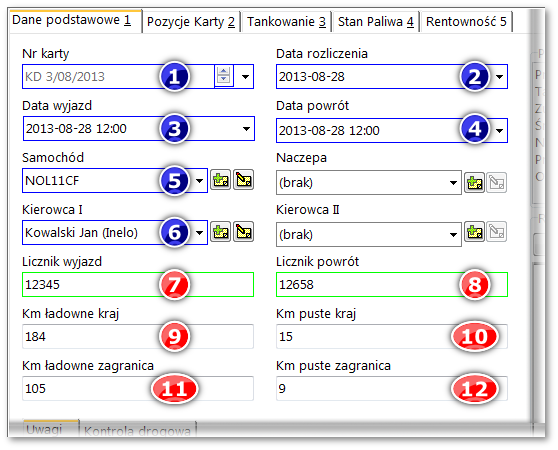Switch to the Pozycje Karty 2 tab
The height and width of the screenshot is (450, 558).
[191, 22]
